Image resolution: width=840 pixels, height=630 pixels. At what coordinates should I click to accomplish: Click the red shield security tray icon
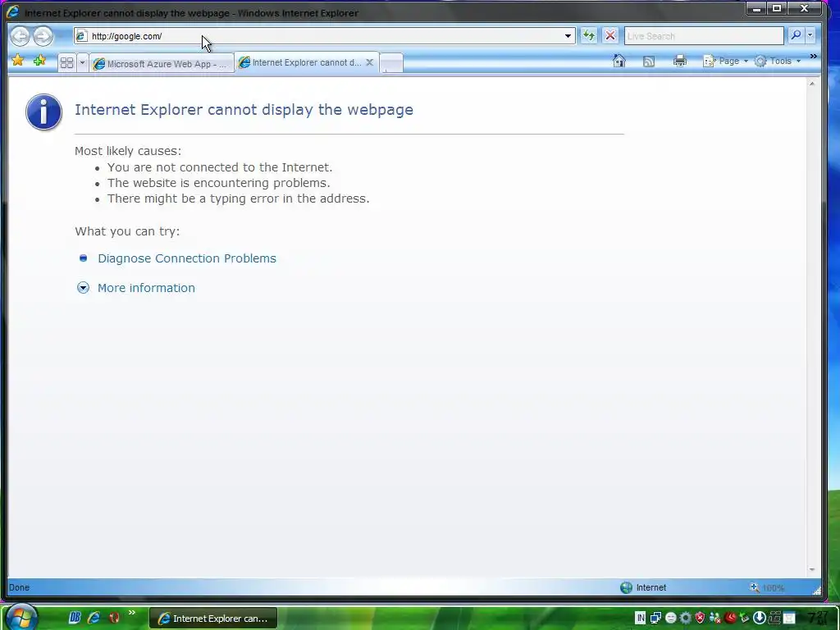(x=701, y=618)
